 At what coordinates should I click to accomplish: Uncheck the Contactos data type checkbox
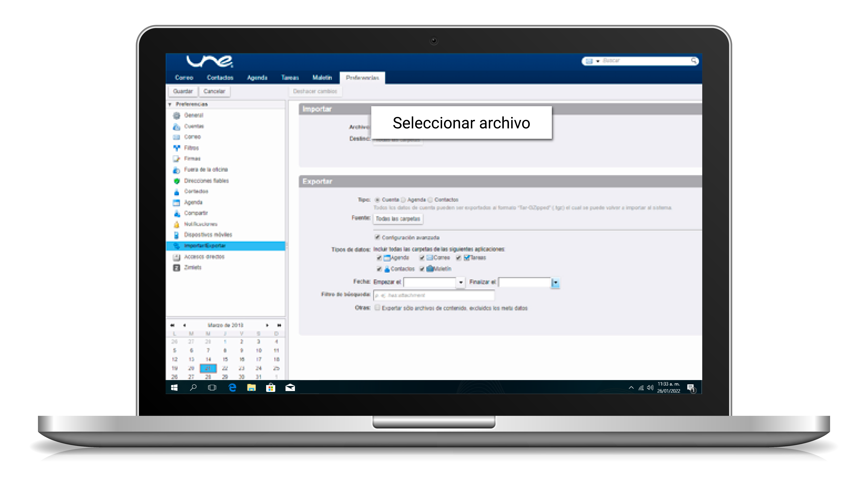pyautogui.click(x=379, y=269)
